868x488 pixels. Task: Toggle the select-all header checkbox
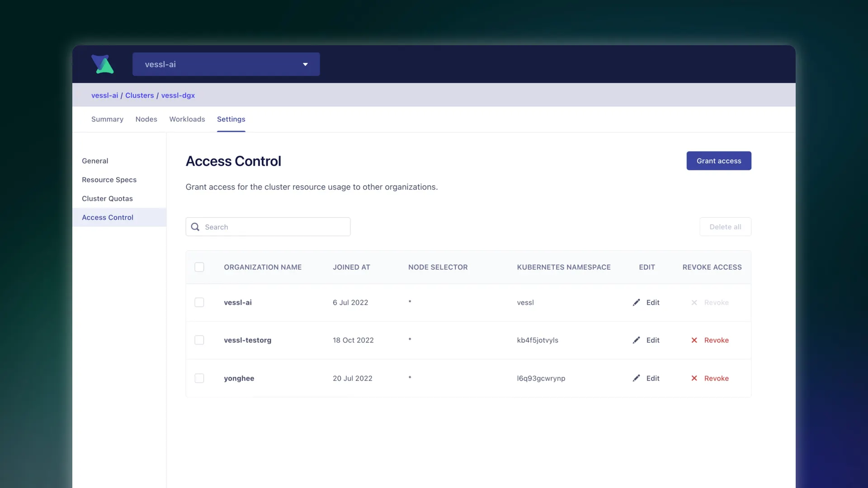pos(199,267)
